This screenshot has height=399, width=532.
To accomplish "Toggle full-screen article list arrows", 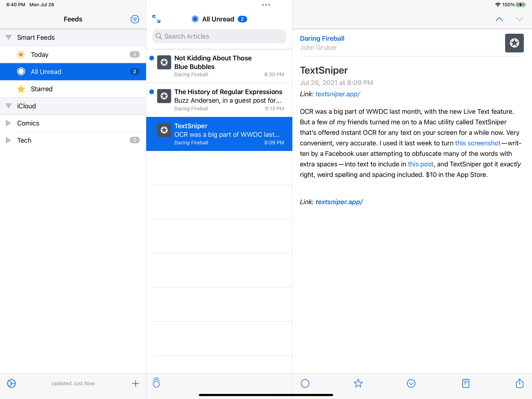I will point(156,19).
